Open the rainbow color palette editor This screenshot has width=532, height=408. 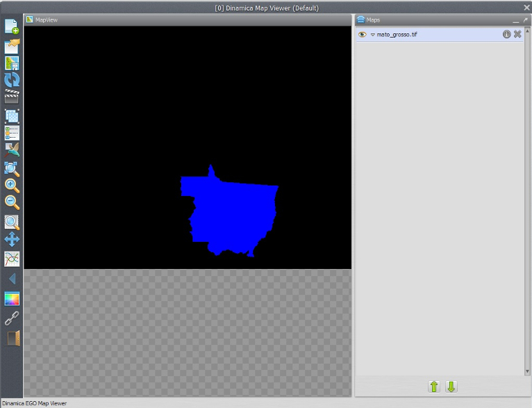(12, 299)
